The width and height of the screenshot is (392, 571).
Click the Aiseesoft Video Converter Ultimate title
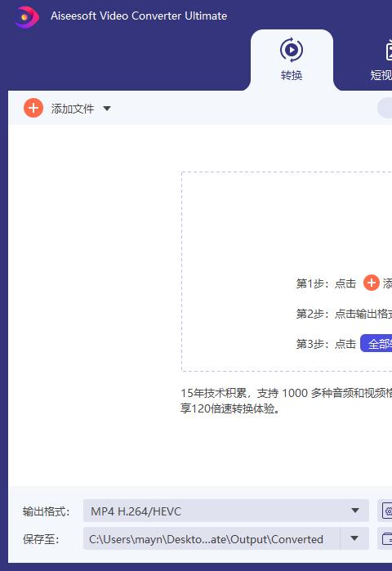click(x=139, y=16)
